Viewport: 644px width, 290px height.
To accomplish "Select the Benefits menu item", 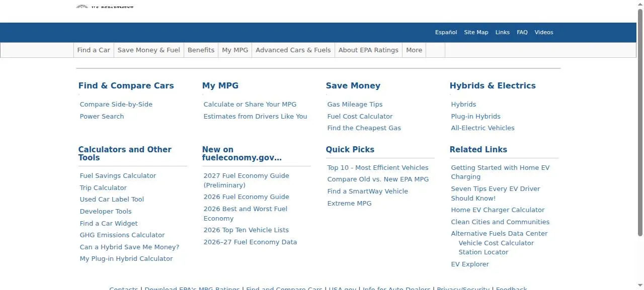I will 201,50.
